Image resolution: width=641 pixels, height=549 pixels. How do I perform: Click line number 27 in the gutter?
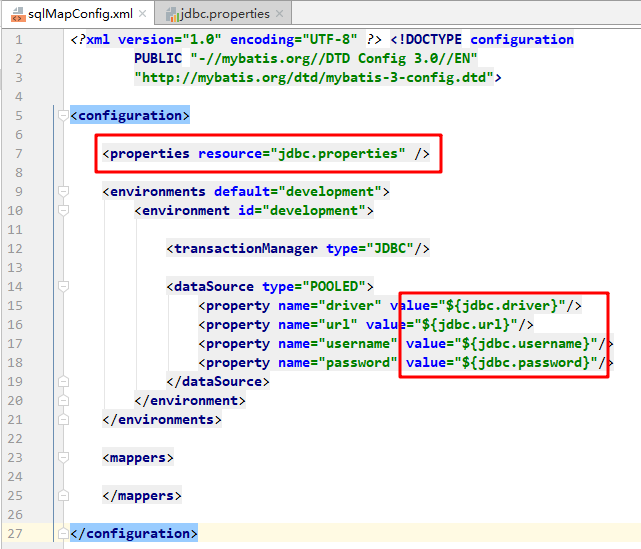click(x=15, y=533)
